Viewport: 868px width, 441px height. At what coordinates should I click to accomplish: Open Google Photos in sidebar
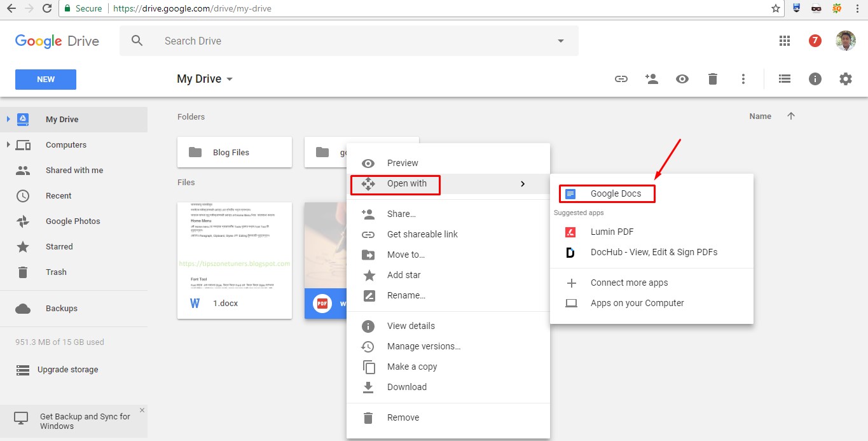[74, 221]
